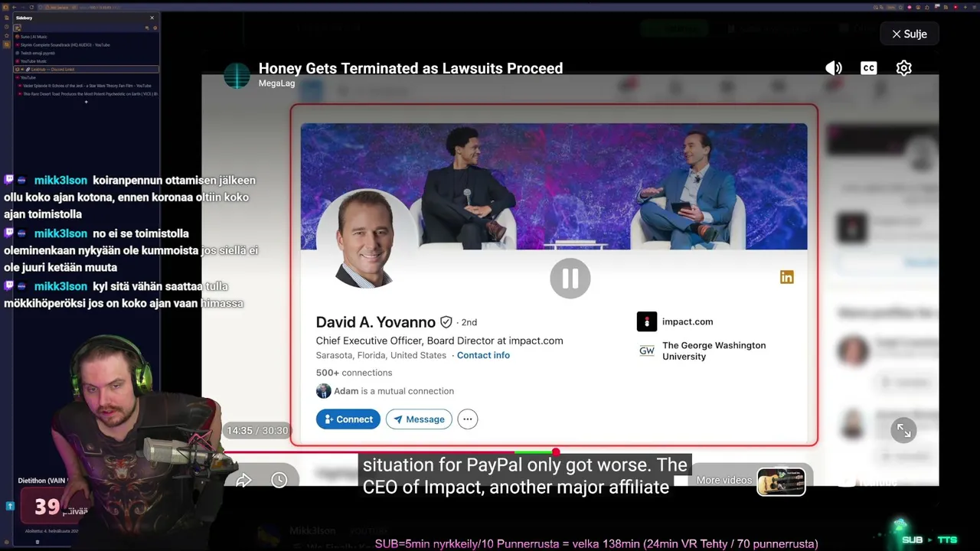Toggle closed captions with the CC button

[x=869, y=68]
